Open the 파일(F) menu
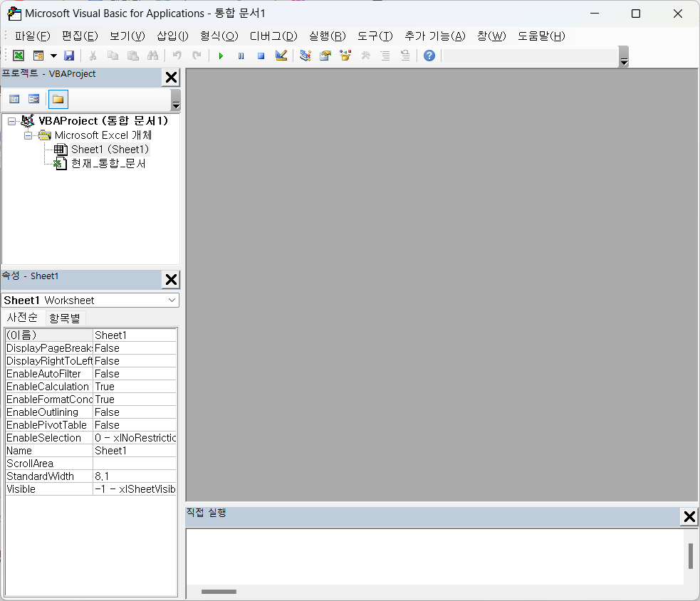Image resolution: width=700 pixels, height=601 pixels. coord(32,36)
